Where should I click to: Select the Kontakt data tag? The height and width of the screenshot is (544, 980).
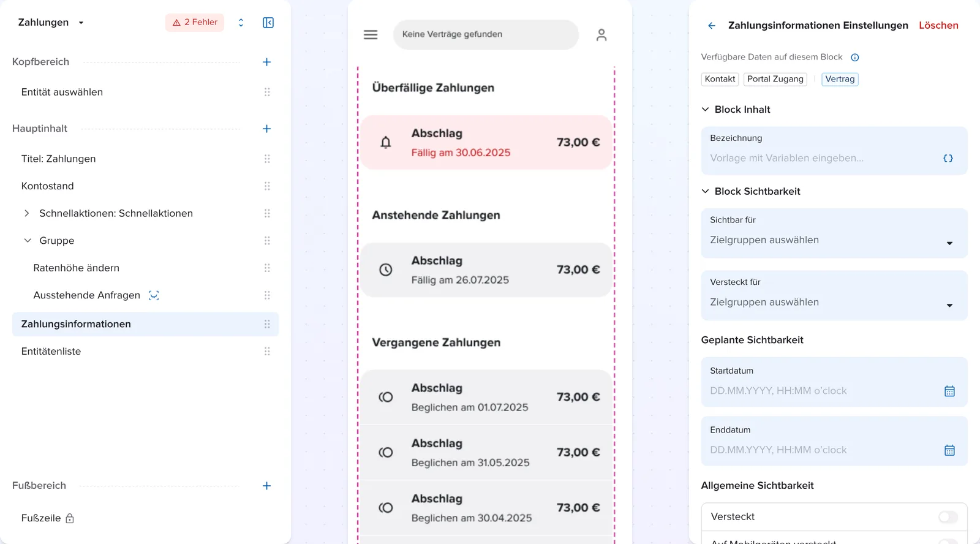[x=720, y=79]
